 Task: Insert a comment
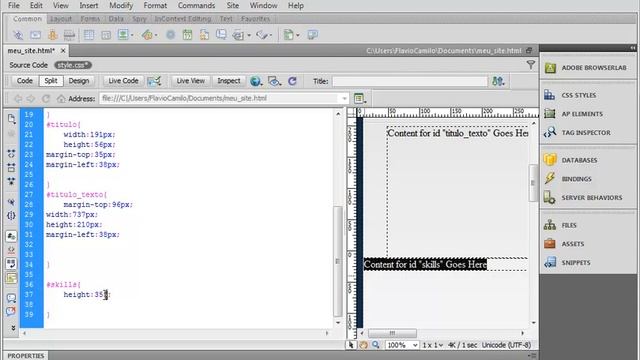[x=221, y=35]
